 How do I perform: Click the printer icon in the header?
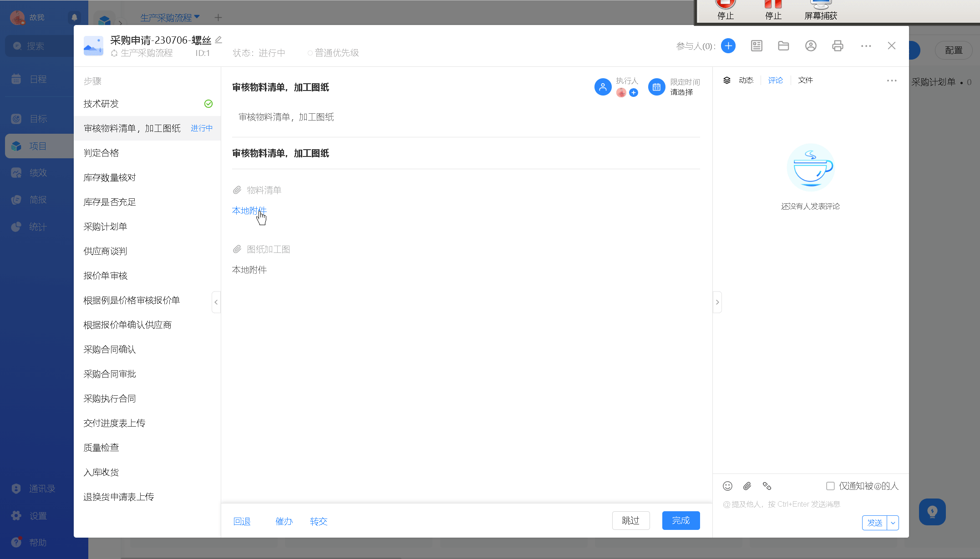click(x=838, y=46)
